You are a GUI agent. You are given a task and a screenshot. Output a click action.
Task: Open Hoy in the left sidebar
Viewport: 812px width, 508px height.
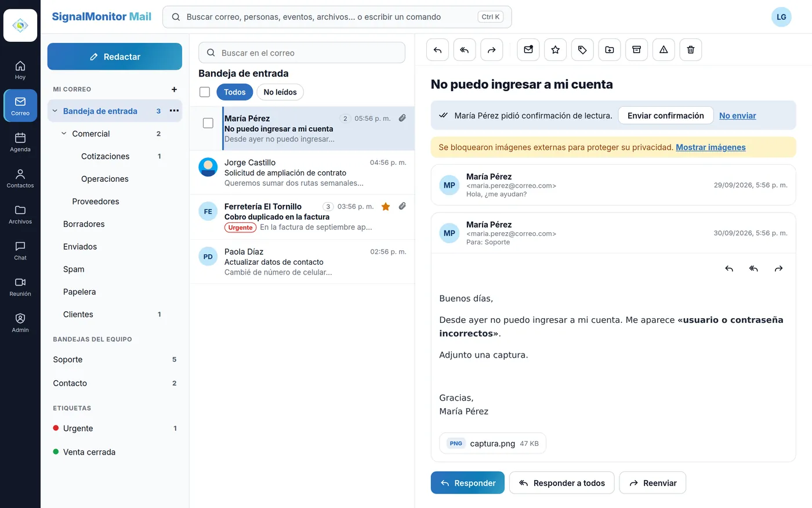pyautogui.click(x=20, y=70)
